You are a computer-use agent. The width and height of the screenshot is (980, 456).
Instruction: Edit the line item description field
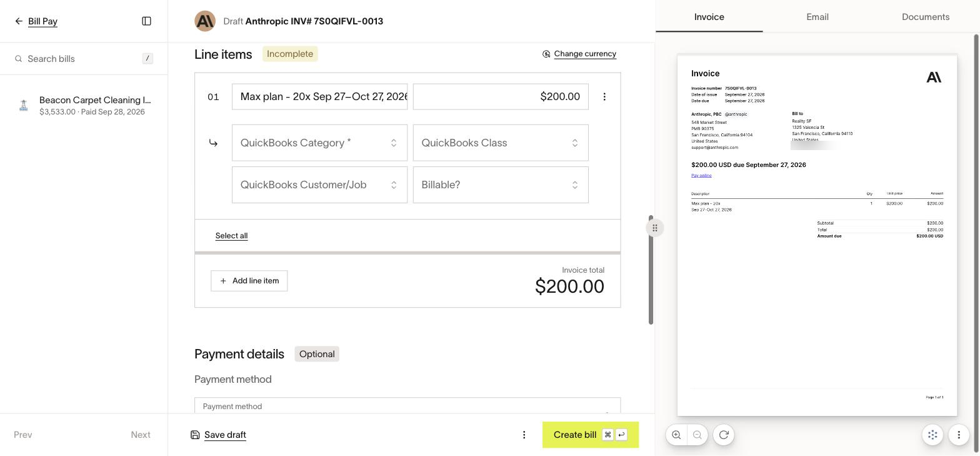coord(319,96)
